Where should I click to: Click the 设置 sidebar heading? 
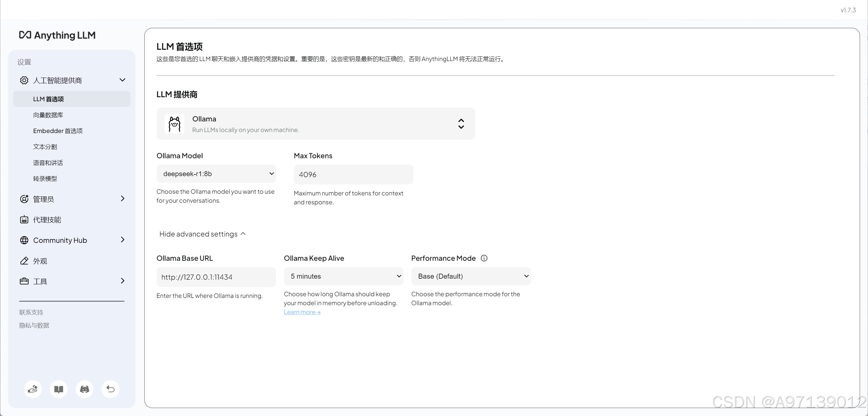click(x=24, y=62)
